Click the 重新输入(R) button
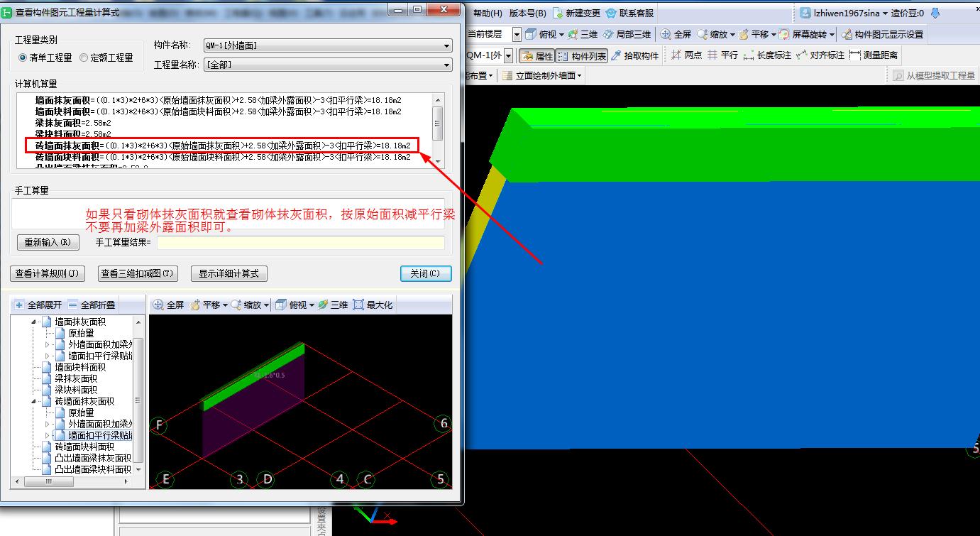This screenshot has height=536, width=980. 48,242
